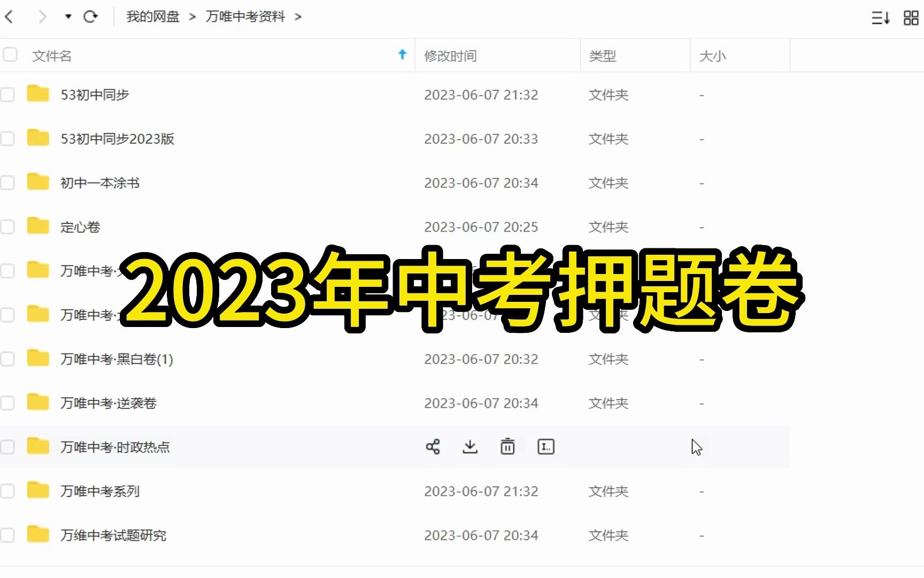Download the 万唯中考·时政热点 folder
The width and height of the screenshot is (924, 578).
coord(470,447)
